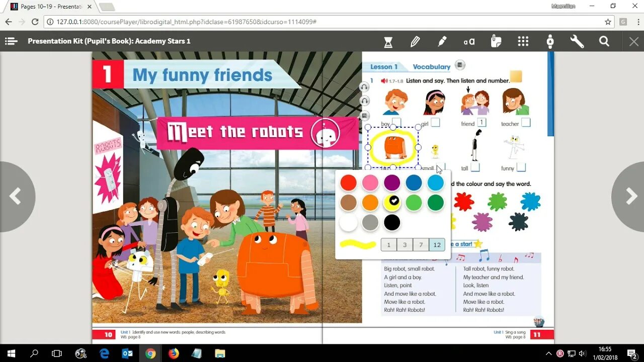Pick the red color swatch
This screenshot has width=644, height=362.
pos(348,183)
